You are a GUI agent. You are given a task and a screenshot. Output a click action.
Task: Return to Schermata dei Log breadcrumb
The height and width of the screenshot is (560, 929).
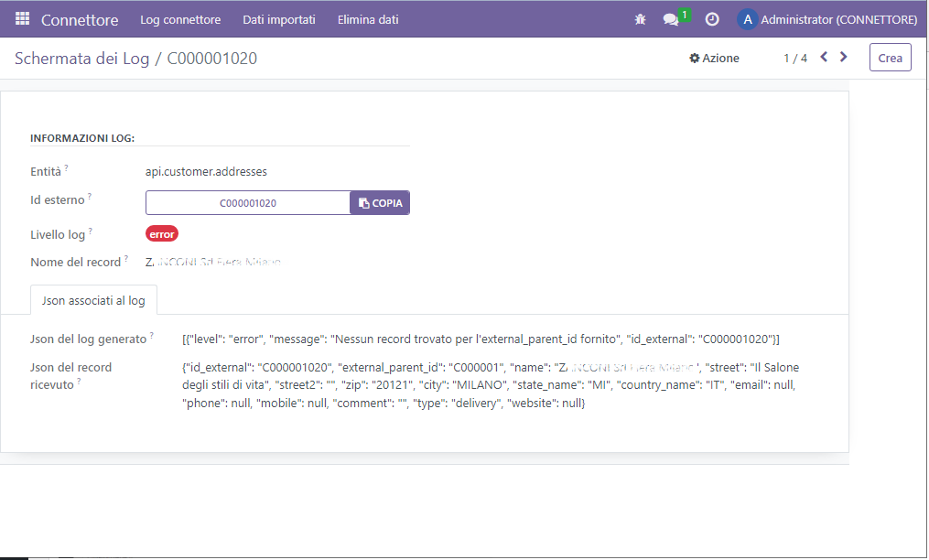81,59
